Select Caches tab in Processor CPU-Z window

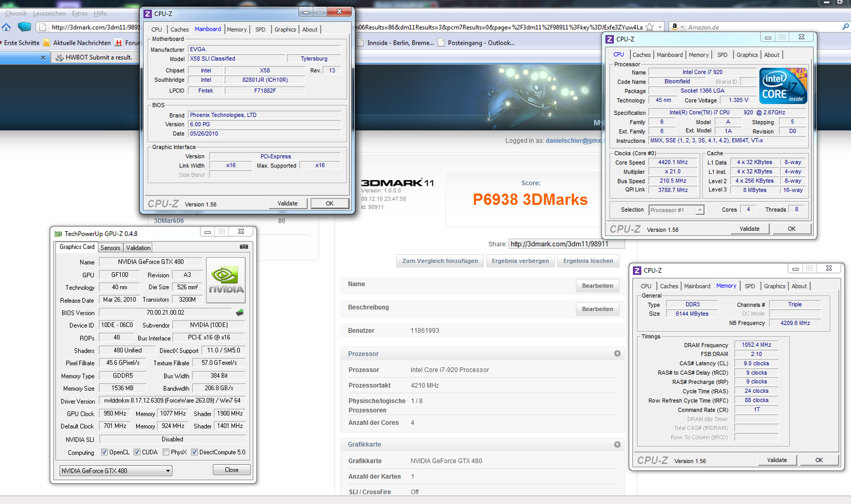pos(641,55)
